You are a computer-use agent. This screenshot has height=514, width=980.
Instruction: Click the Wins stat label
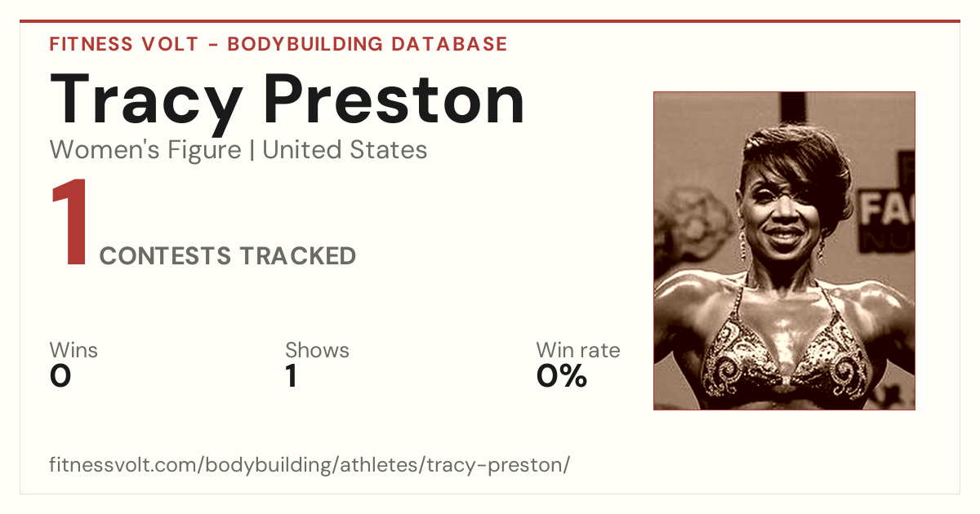[73, 351]
